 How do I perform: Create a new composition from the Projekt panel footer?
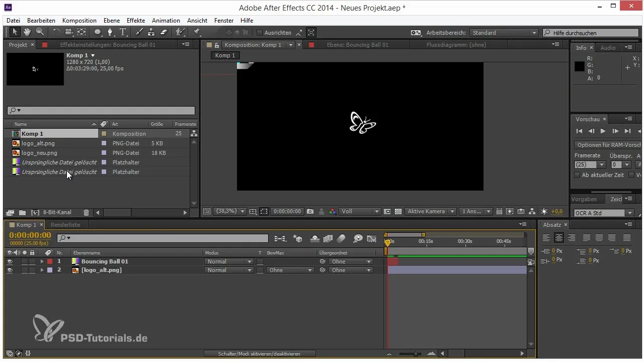[35, 213]
